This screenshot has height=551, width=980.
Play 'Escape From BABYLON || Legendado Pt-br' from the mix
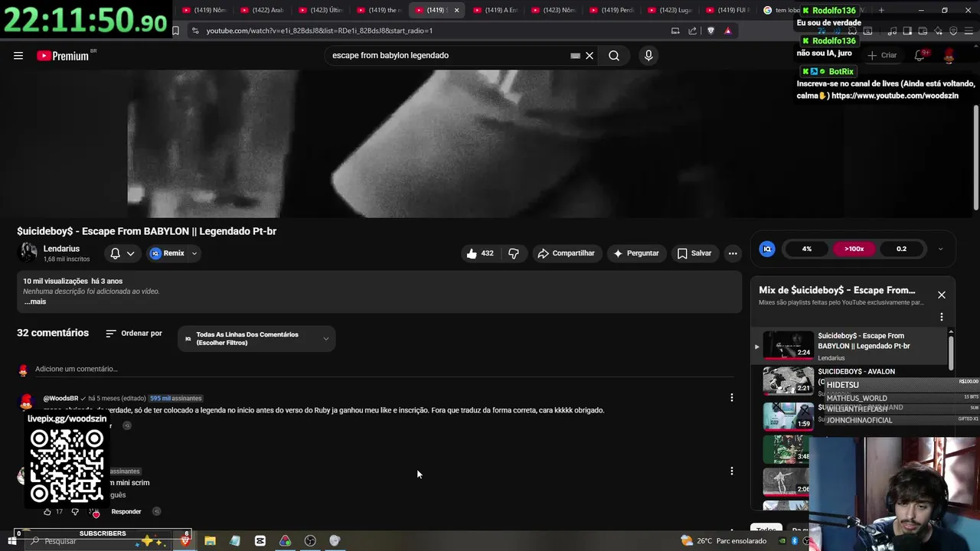click(x=850, y=346)
